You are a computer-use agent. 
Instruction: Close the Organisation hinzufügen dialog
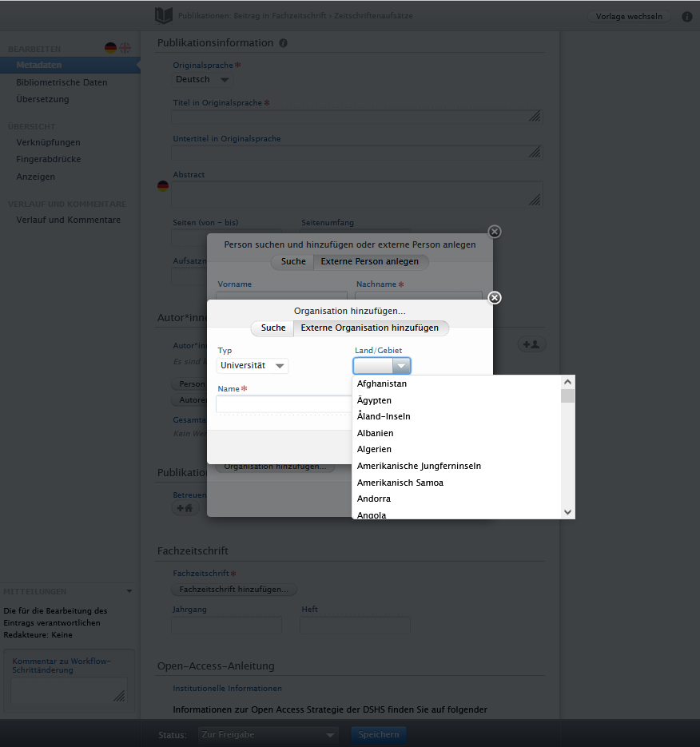[x=494, y=298]
